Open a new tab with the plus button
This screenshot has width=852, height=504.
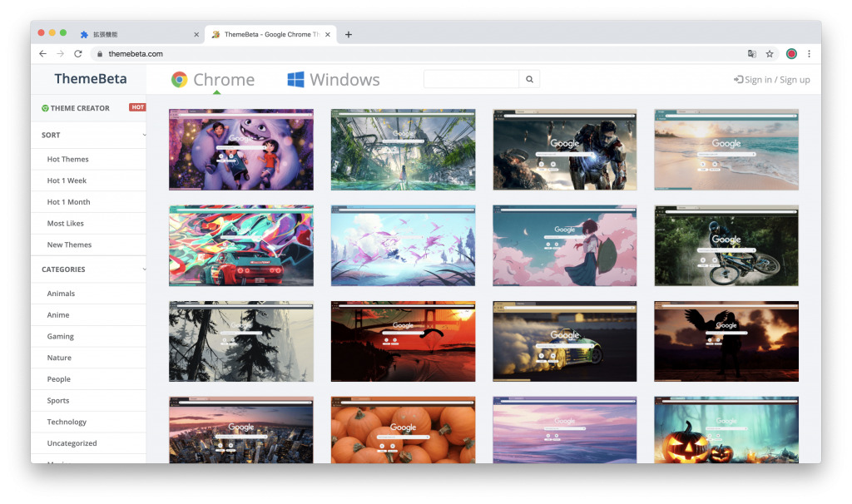[349, 34]
